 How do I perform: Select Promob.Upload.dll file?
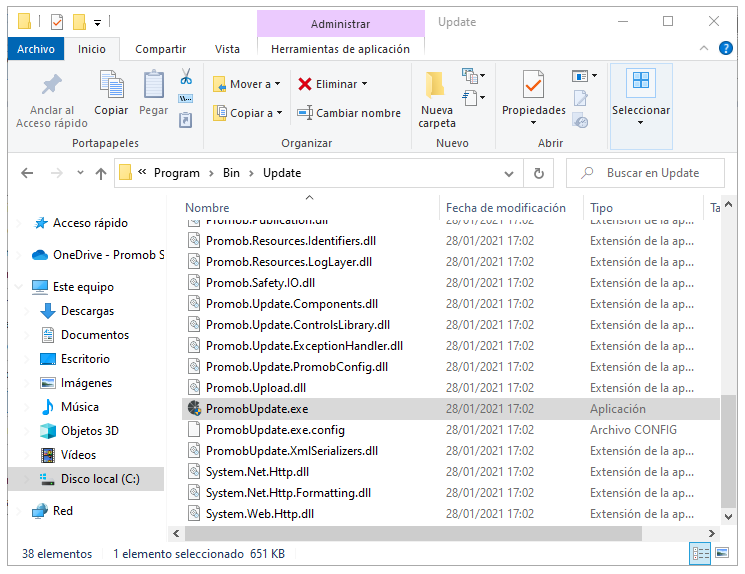click(450, 388)
